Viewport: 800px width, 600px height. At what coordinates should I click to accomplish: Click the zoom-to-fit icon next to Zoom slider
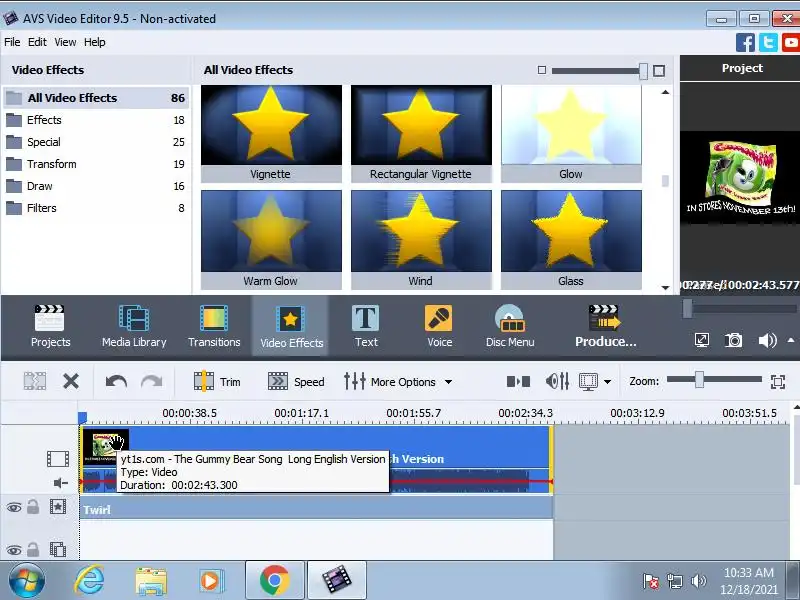[x=778, y=382]
